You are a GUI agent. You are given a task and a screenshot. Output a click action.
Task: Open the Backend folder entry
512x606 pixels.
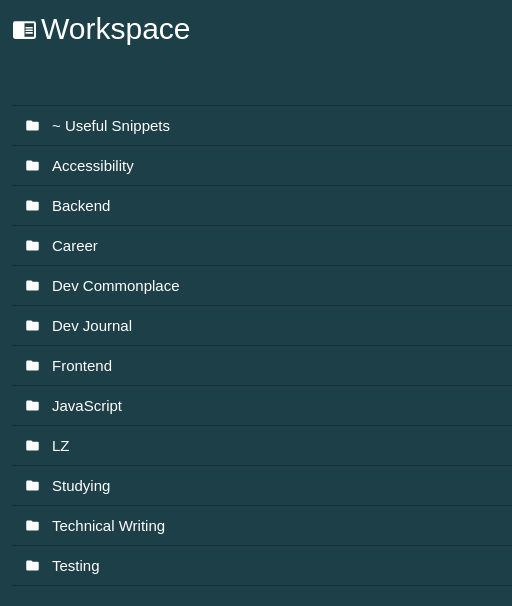click(262, 206)
